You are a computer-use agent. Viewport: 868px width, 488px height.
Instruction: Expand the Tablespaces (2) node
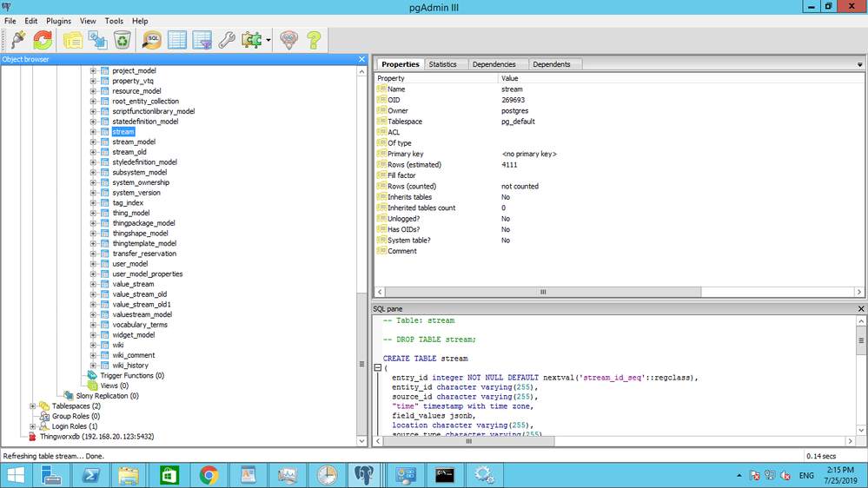(x=33, y=406)
